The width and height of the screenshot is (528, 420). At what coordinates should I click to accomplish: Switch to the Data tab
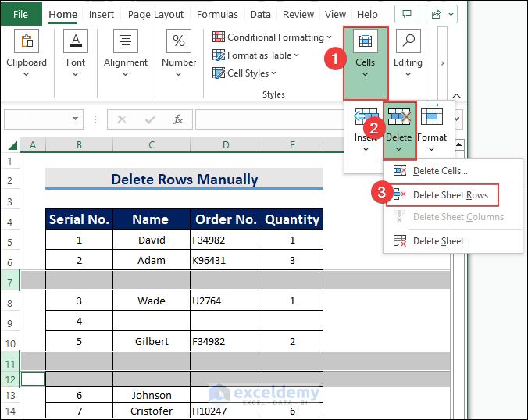(260, 14)
